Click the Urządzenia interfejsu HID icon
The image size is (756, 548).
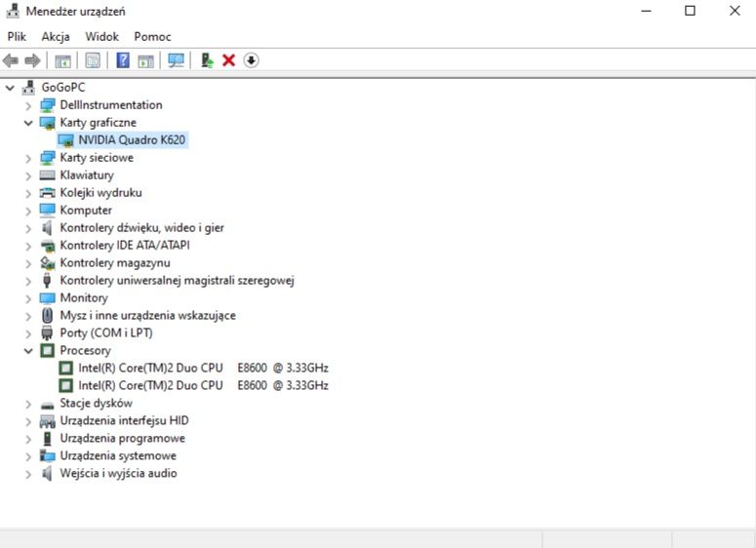tap(47, 421)
